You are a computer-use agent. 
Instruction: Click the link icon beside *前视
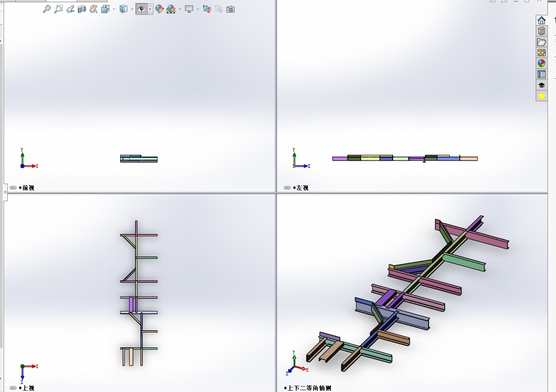[x=13, y=188]
